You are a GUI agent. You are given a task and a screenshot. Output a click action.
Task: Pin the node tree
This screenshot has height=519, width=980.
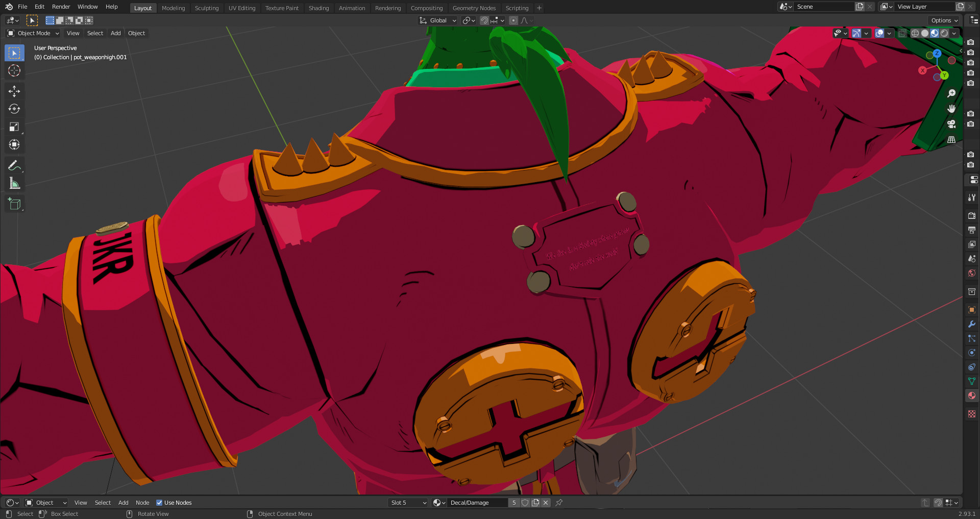(559, 503)
